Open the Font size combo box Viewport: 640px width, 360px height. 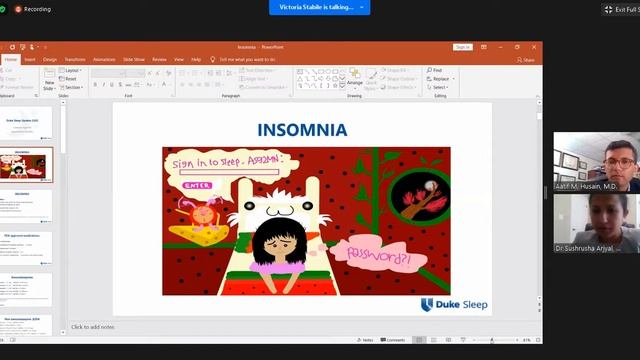coord(136,73)
